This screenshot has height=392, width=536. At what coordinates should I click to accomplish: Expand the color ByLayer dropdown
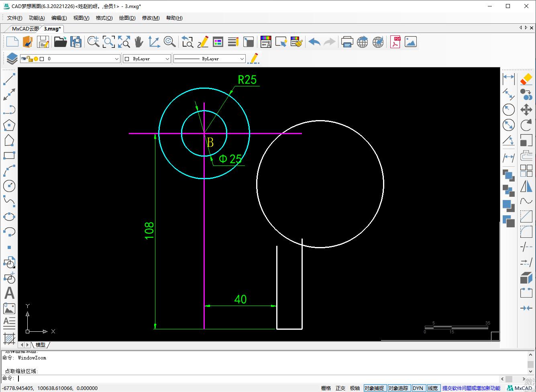167,59
